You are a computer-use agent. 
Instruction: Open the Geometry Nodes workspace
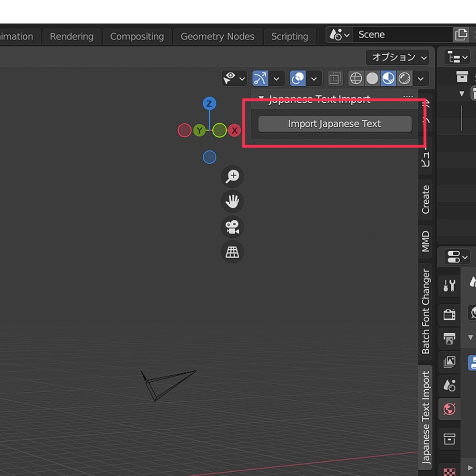point(218,36)
